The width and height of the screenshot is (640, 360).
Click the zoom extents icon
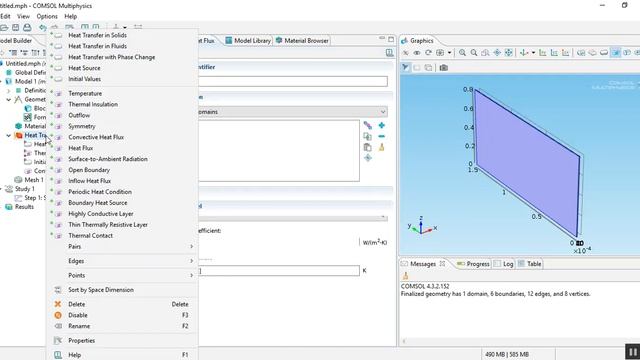coord(508,53)
